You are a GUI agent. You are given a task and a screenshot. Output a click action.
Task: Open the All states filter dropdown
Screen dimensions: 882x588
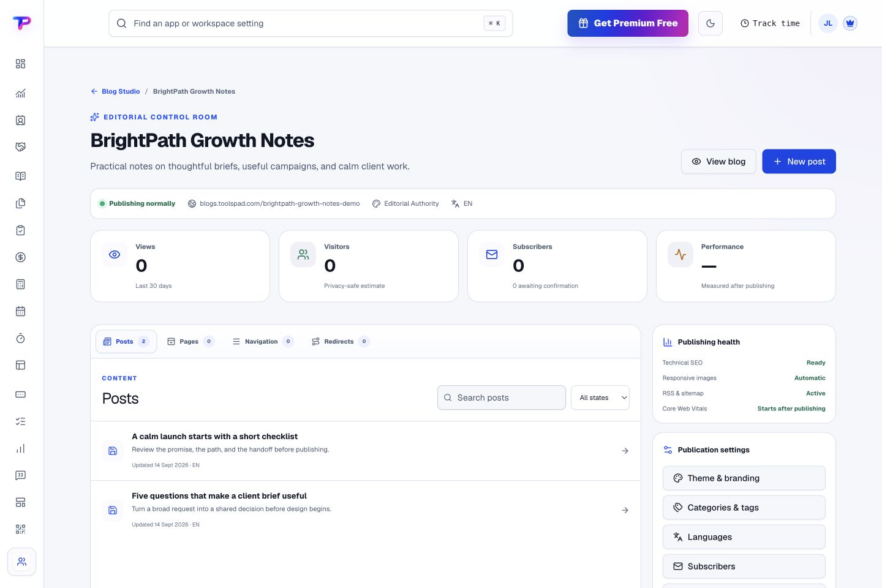tap(600, 398)
